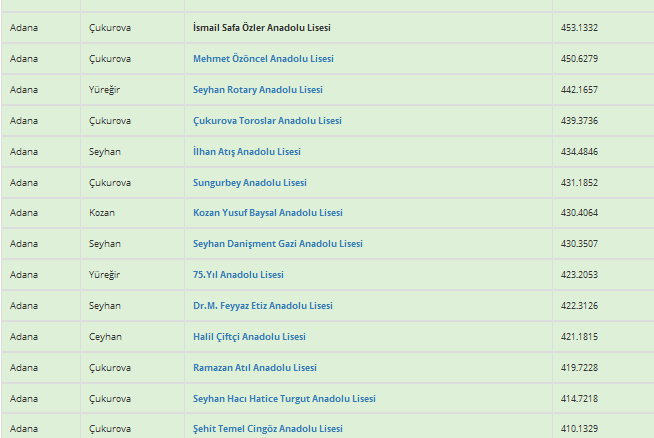The image size is (654, 438).
Task: Select Halil Çiftçi Anadolu Lisesi link
Action: 249,337
